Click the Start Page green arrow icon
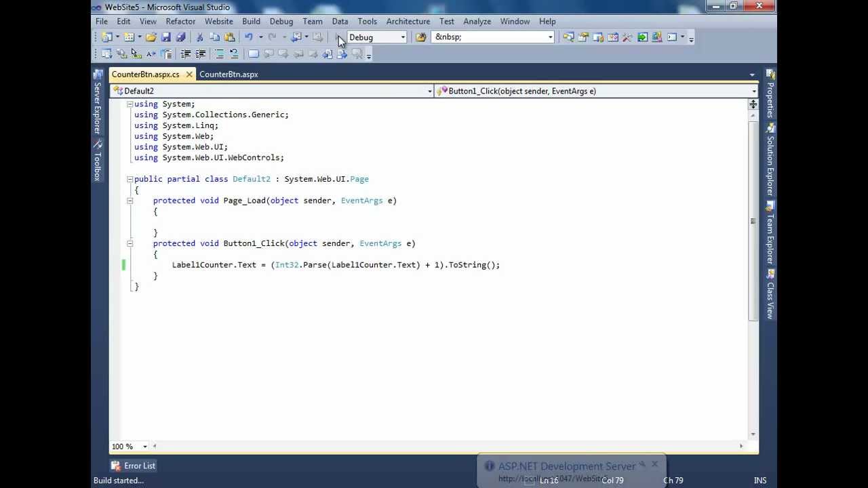 point(642,37)
